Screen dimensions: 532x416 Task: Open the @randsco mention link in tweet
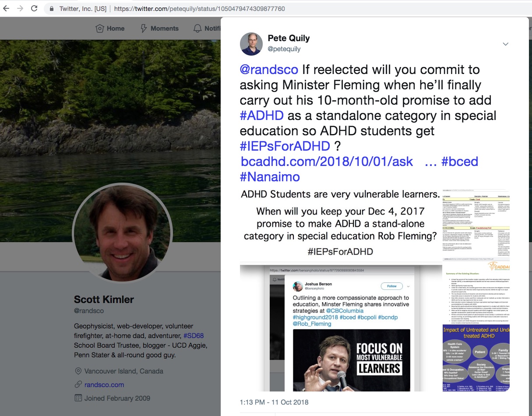click(x=268, y=70)
